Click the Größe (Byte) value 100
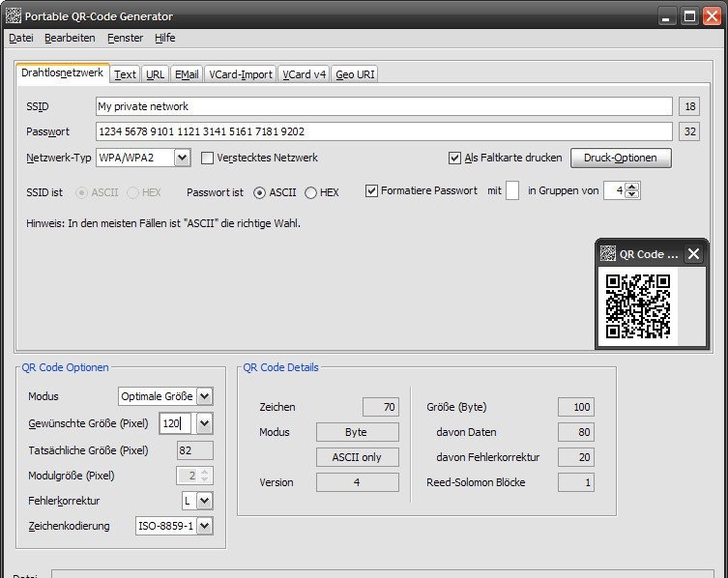The width and height of the screenshot is (728, 578). (x=576, y=407)
